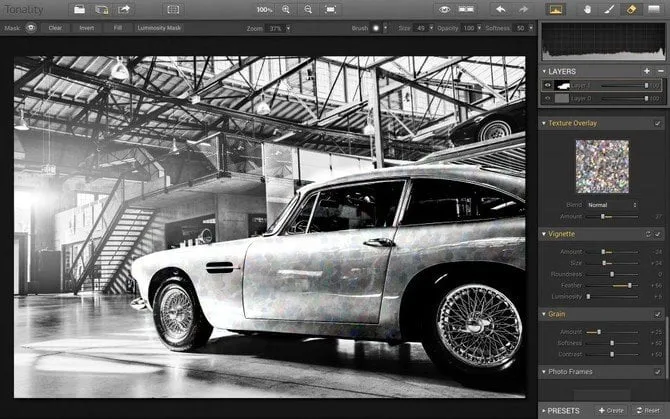Click the share/export arrow icon
670x419 pixels.
click(x=123, y=9)
